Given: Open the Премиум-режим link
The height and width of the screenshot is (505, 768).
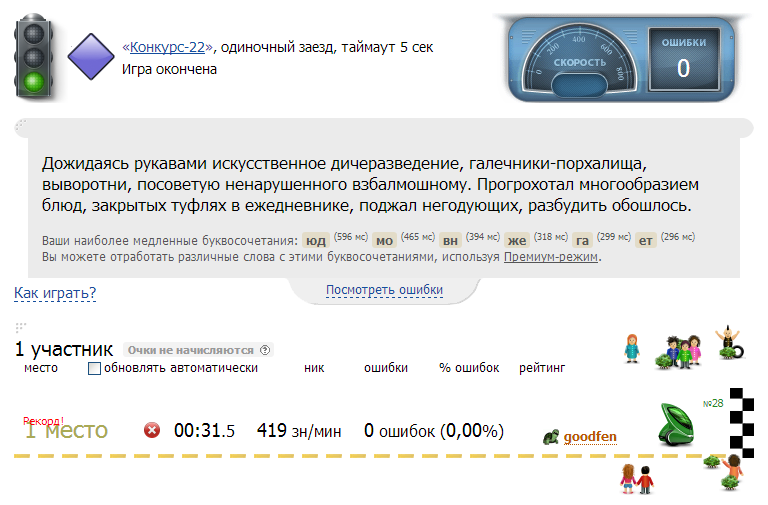Looking at the screenshot, I should pos(551,257).
